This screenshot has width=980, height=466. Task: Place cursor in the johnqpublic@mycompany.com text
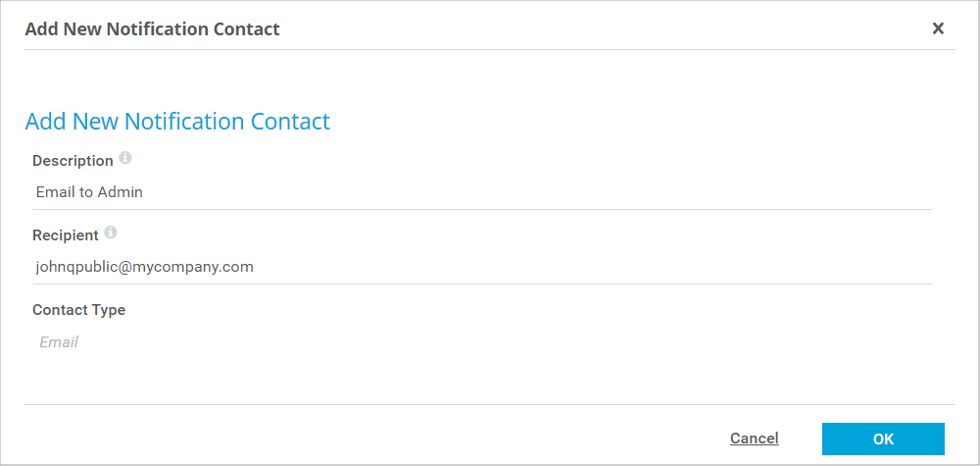pyautogui.click(x=145, y=267)
